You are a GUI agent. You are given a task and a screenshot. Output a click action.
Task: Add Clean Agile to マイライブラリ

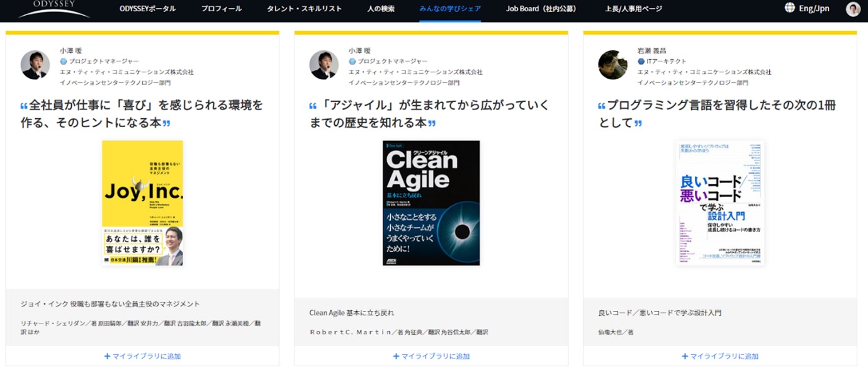pyautogui.click(x=431, y=356)
